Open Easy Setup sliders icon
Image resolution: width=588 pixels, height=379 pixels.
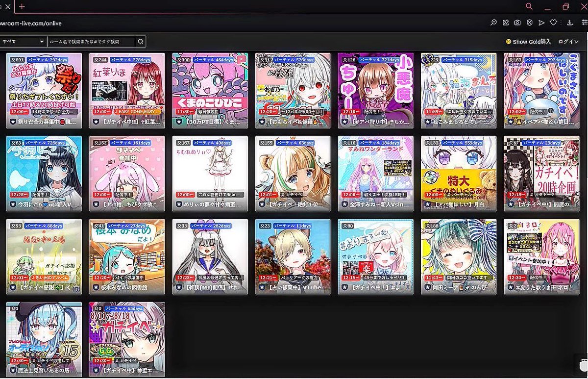584,23
